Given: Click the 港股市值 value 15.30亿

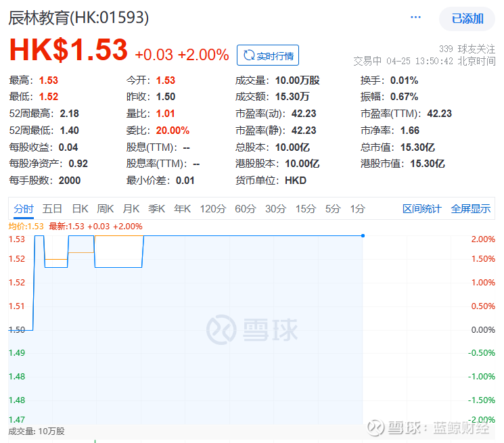Looking at the screenshot, I should (x=428, y=164).
